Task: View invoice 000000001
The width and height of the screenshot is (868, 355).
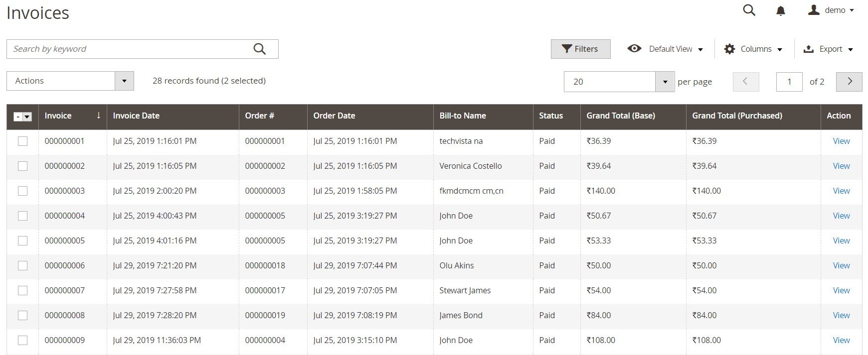Action: tap(841, 141)
